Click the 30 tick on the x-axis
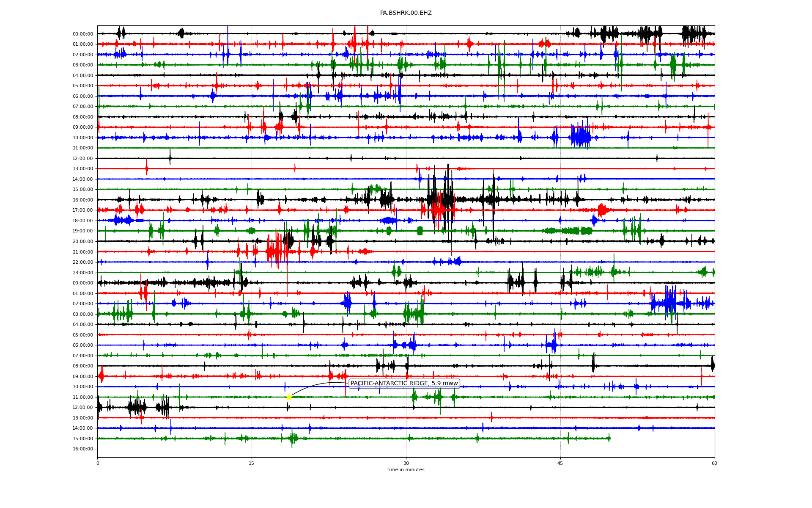 pyautogui.click(x=406, y=463)
